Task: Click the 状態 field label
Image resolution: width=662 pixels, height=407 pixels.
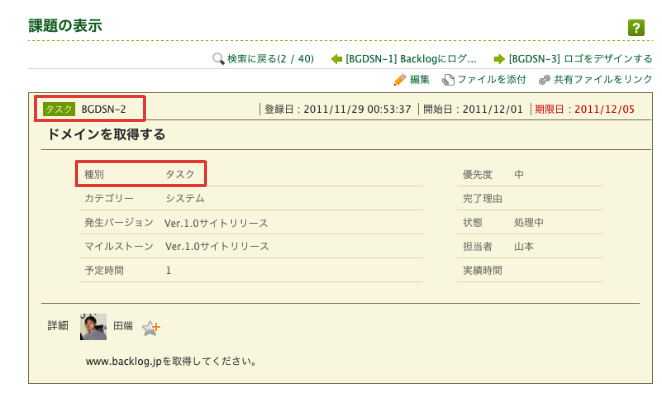Action: (x=472, y=222)
